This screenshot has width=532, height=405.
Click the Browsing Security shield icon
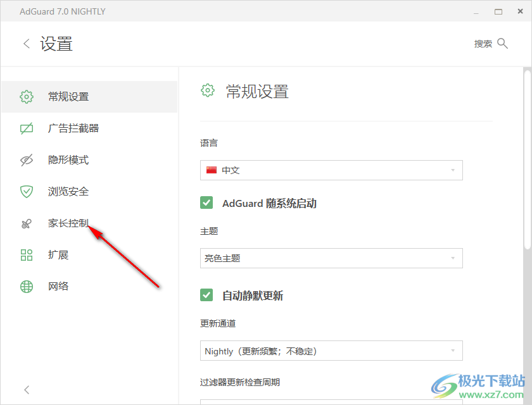tap(27, 192)
